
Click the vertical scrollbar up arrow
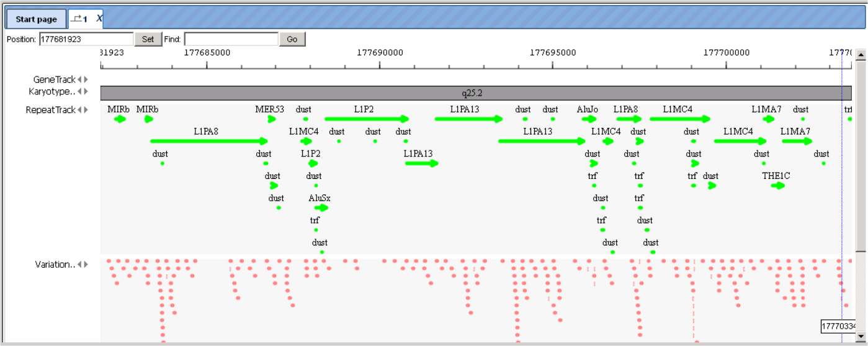[861, 55]
